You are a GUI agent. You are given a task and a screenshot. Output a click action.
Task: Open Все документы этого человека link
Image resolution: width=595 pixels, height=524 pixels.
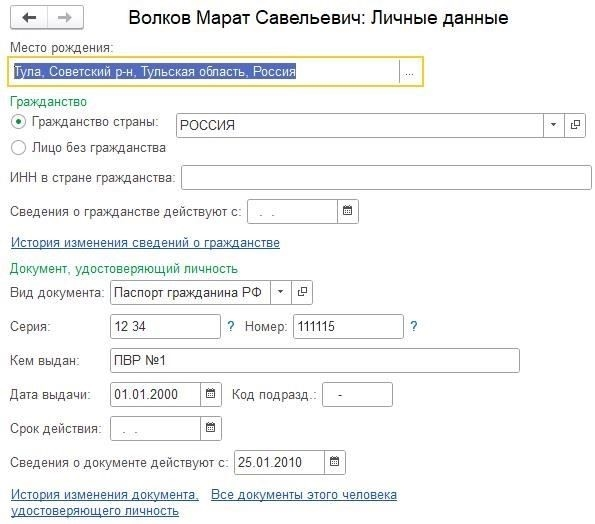tap(304, 494)
